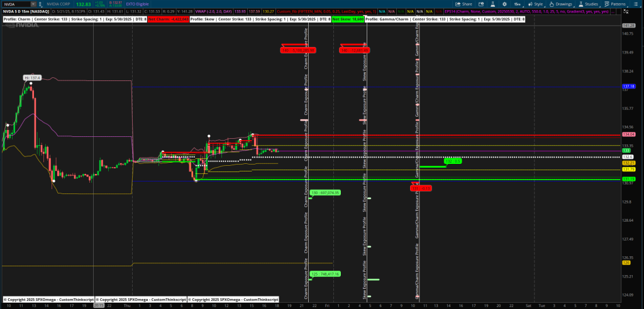Click the blue 137.18 price axis label
The height and width of the screenshot is (309, 644).
tap(629, 87)
